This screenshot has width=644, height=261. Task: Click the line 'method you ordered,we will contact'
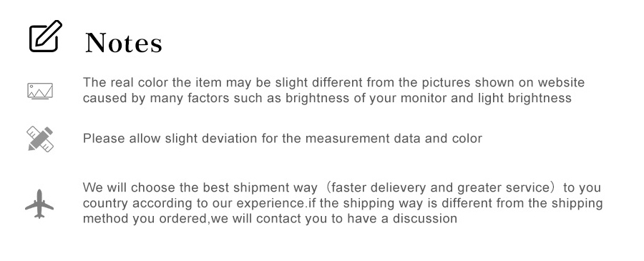point(270,218)
